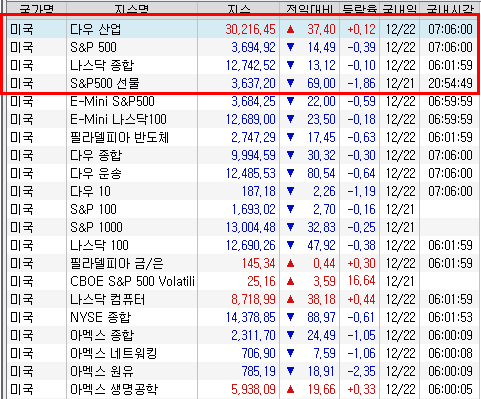Click the down arrow for 아멕스 원유
The height and width of the screenshot is (399, 481).
(290, 371)
